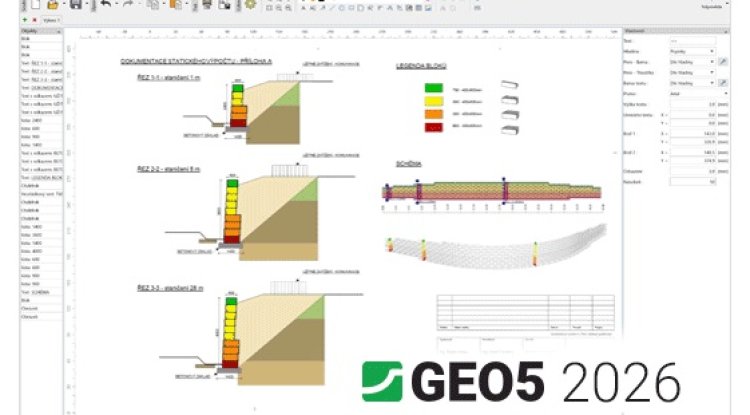Open the Hladina dropdown
The height and width of the screenshot is (415, 750).
click(x=692, y=51)
